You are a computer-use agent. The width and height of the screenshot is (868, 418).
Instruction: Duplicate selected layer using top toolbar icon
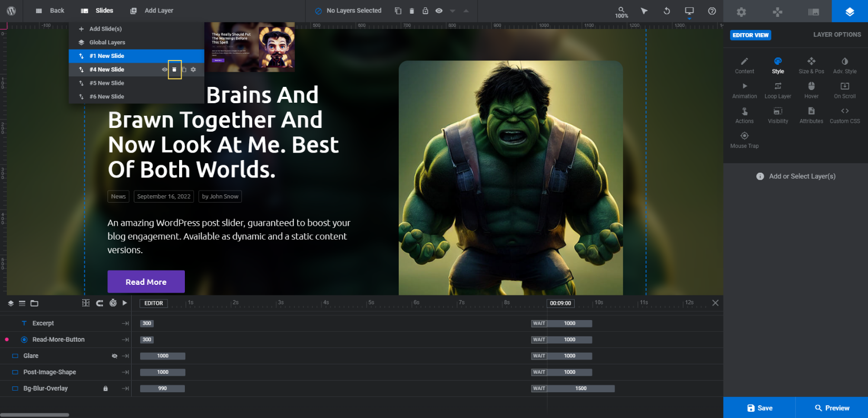[x=398, y=11]
